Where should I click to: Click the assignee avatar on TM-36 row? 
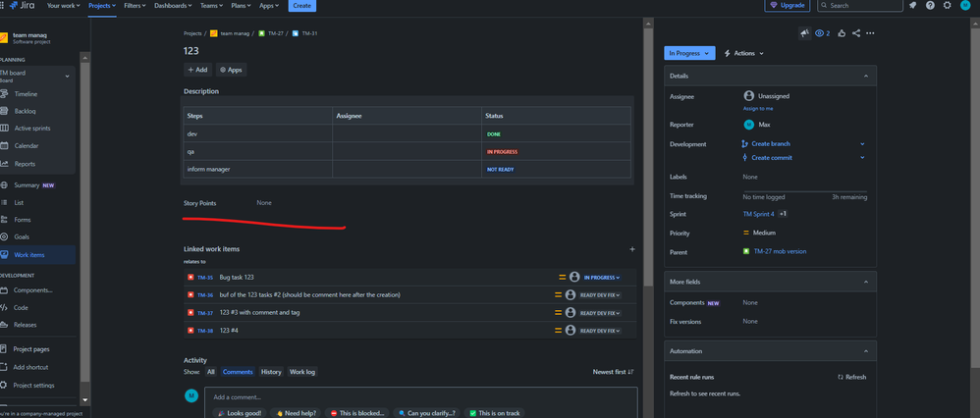570,295
